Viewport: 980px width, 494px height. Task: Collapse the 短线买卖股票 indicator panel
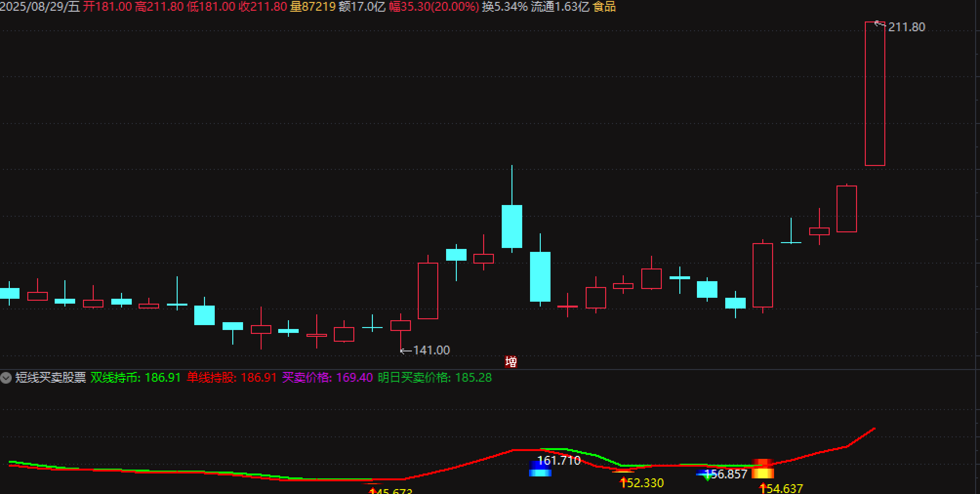6,378
